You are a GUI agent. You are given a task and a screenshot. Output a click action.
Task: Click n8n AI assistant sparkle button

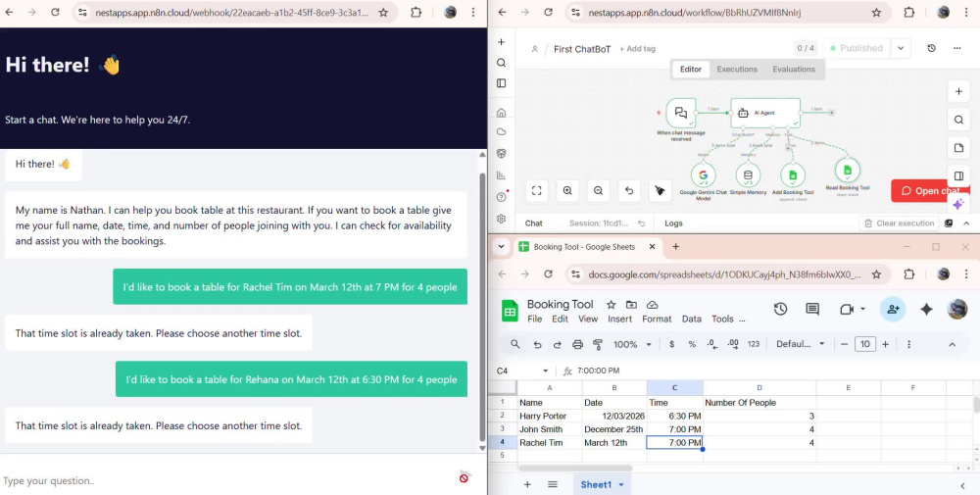[958, 204]
